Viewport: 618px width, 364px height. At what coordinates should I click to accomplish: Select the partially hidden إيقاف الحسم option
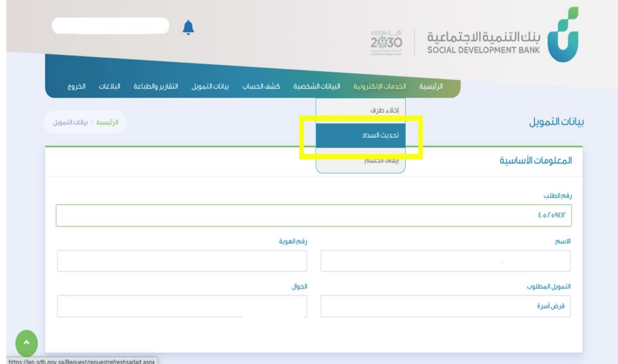click(x=361, y=161)
